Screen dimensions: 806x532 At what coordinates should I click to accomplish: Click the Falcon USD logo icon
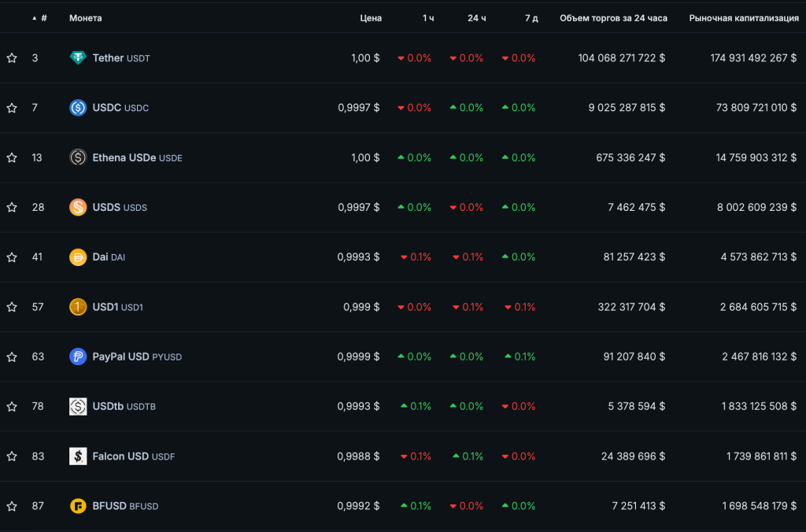(78, 456)
